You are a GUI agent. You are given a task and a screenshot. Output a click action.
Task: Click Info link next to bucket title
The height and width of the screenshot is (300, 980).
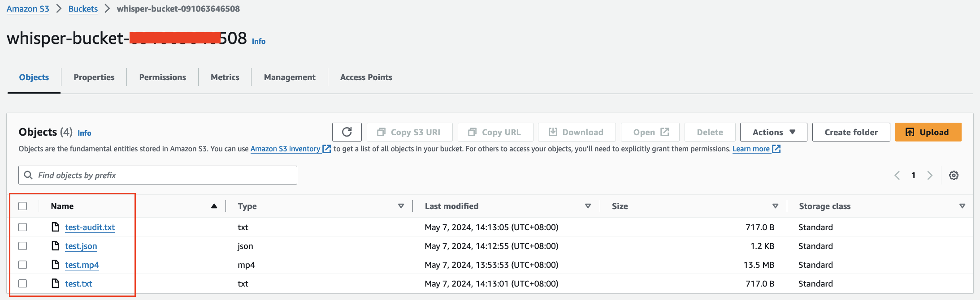pos(259,41)
